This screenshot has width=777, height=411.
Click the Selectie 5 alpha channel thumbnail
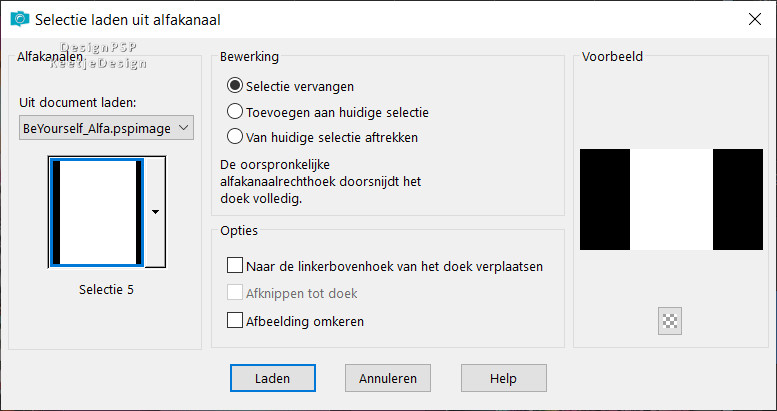(97, 212)
